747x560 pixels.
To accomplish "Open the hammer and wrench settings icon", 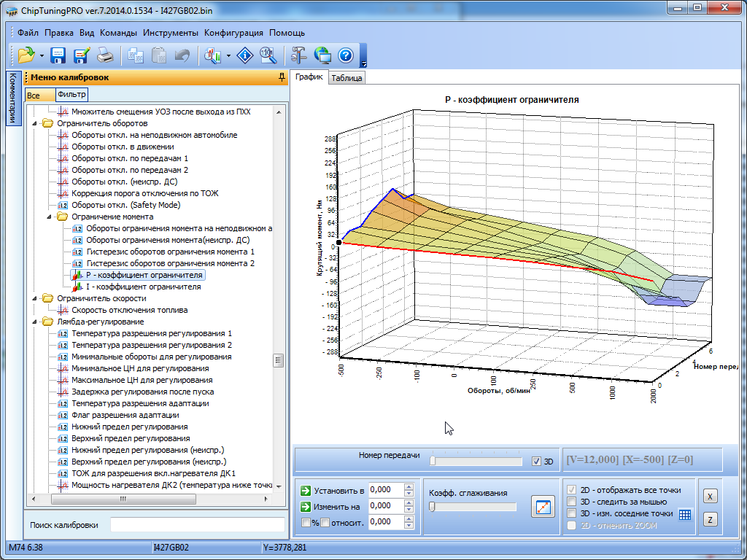I will (299, 55).
